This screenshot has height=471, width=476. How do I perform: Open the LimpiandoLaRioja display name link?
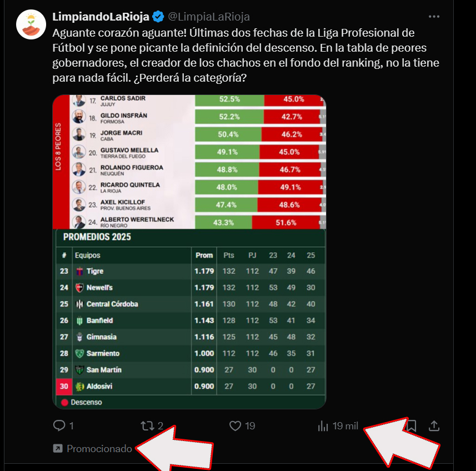click(101, 16)
